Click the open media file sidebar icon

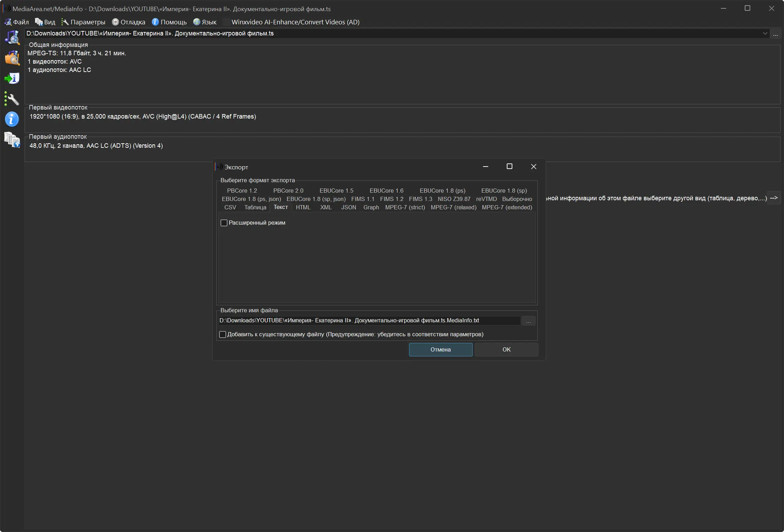point(12,37)
